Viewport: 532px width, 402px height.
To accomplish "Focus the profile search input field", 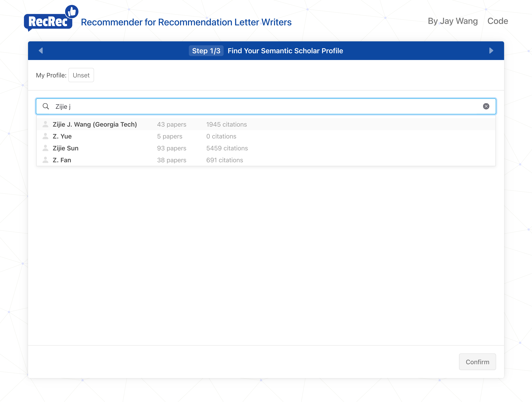I will tap(266, 106).
